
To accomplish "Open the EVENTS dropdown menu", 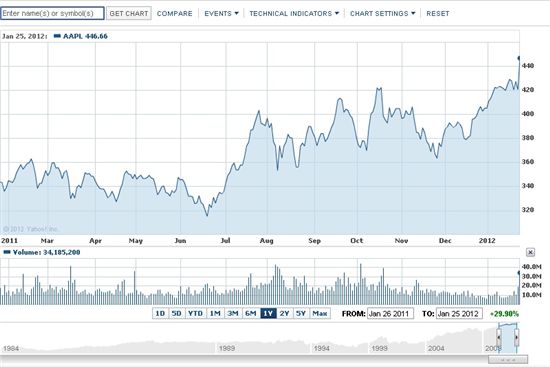I will [221, 13].
